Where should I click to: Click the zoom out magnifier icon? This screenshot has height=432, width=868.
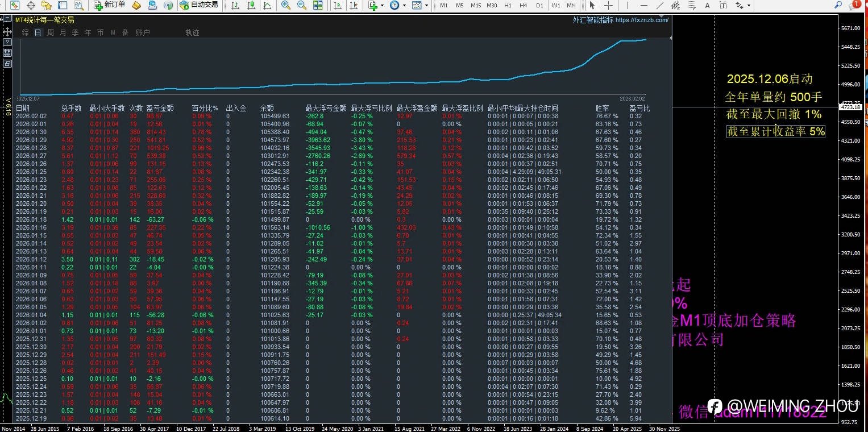point(302,5)
